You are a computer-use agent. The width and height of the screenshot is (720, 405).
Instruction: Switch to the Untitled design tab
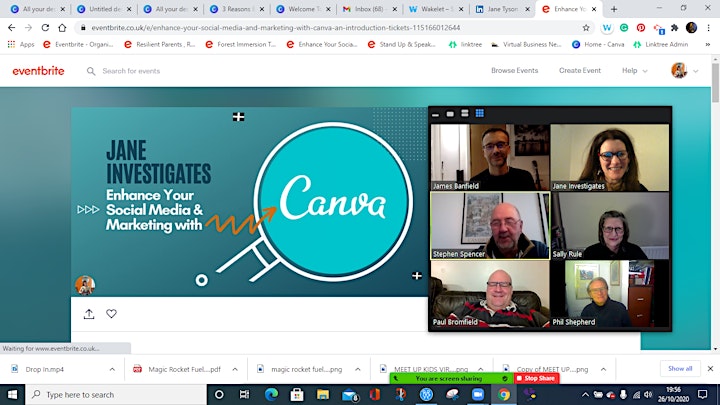pyautogui.click(x=104, y=9)
